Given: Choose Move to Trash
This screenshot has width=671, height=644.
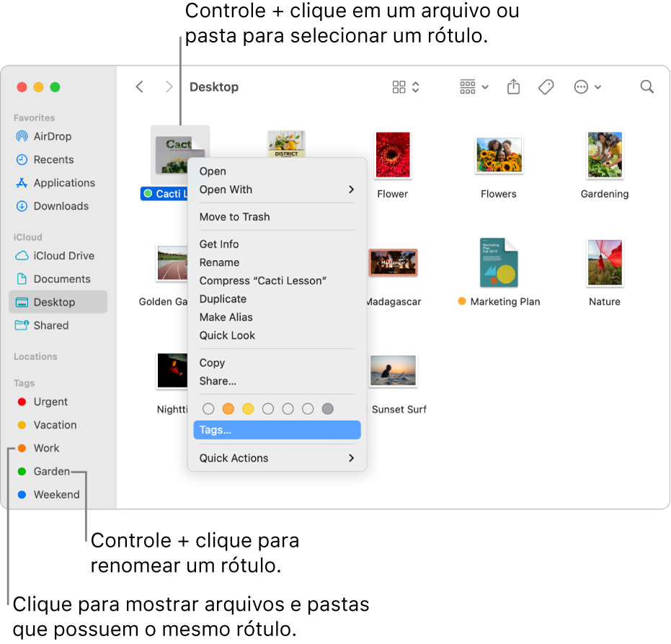Looking at the screenshot, I should (277, 217).
